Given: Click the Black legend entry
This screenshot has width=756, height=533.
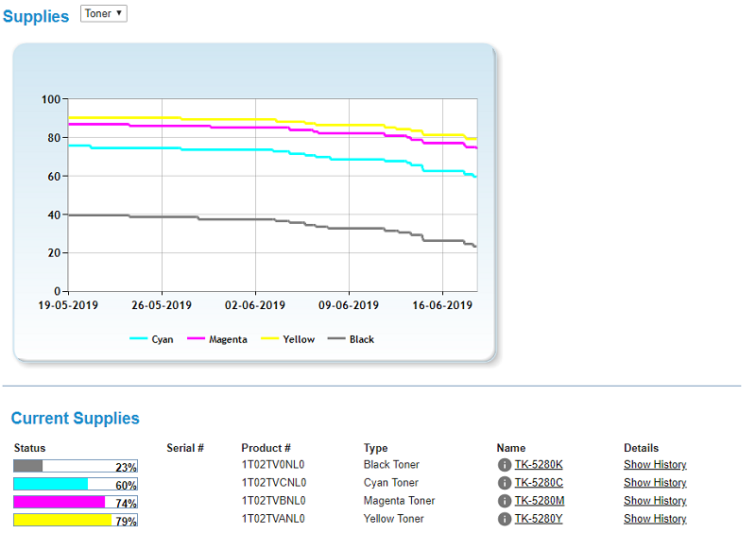Looking at the screenshot, I should coord(351,339).
